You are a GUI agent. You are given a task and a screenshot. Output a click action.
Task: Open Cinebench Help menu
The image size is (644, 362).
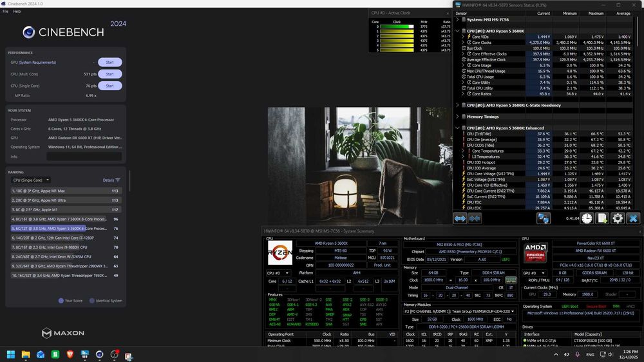click(17, 12)
